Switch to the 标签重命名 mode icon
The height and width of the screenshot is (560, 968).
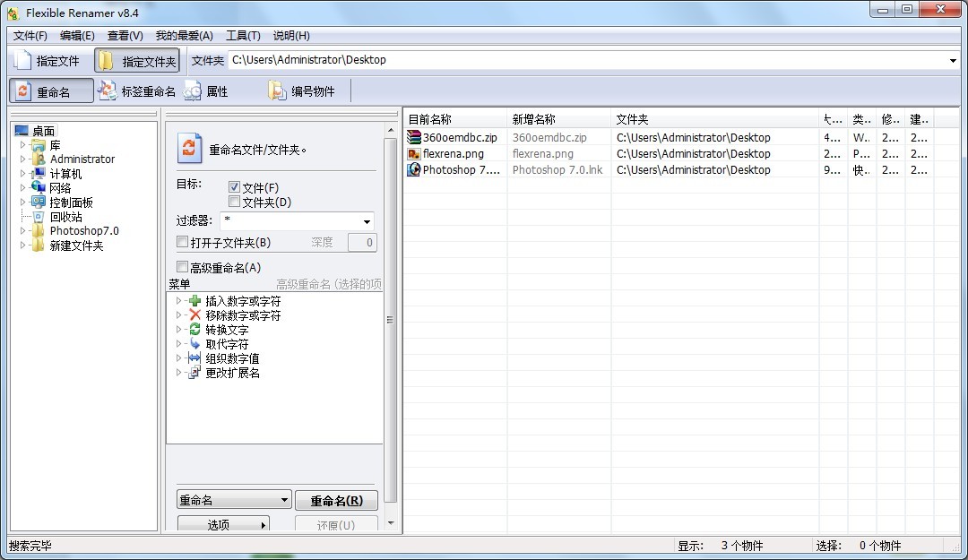point(108,90)
